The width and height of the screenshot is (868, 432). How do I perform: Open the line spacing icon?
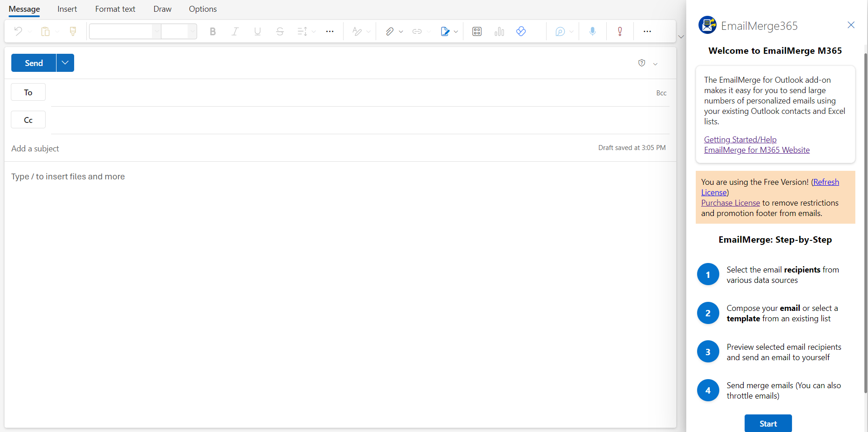pos(302,31)
